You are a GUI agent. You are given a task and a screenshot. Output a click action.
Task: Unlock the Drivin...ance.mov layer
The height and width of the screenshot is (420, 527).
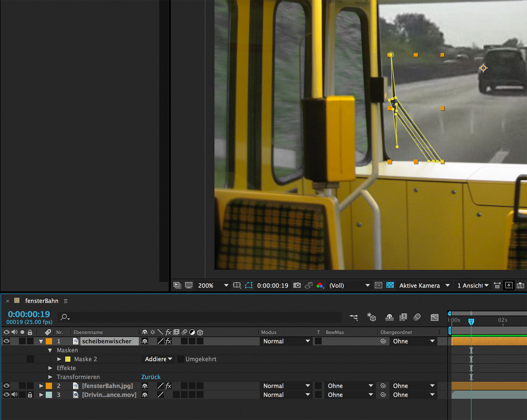[30, 395]
